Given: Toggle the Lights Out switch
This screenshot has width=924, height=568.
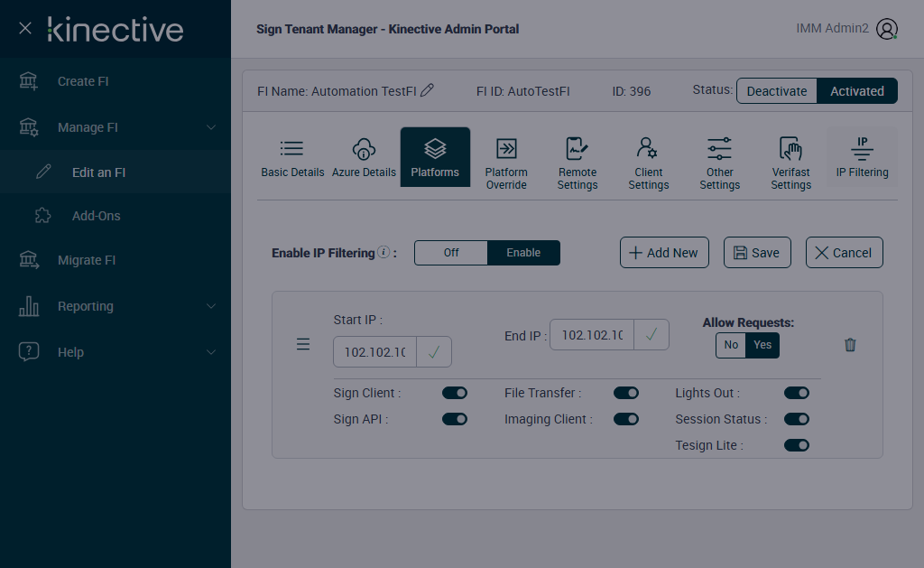Looking at the screenshot, I should pos(797,393).
